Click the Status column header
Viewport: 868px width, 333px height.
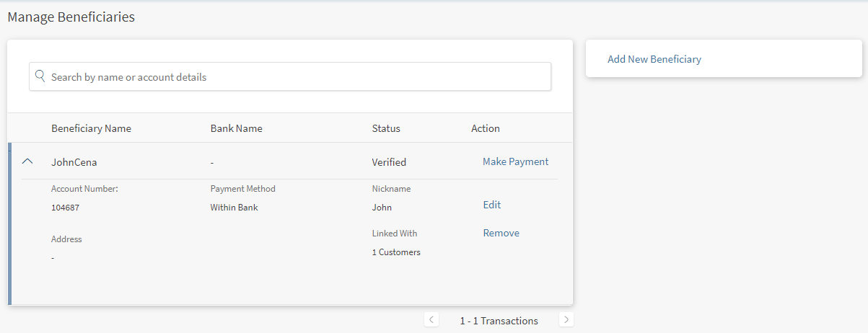point(386,128)
